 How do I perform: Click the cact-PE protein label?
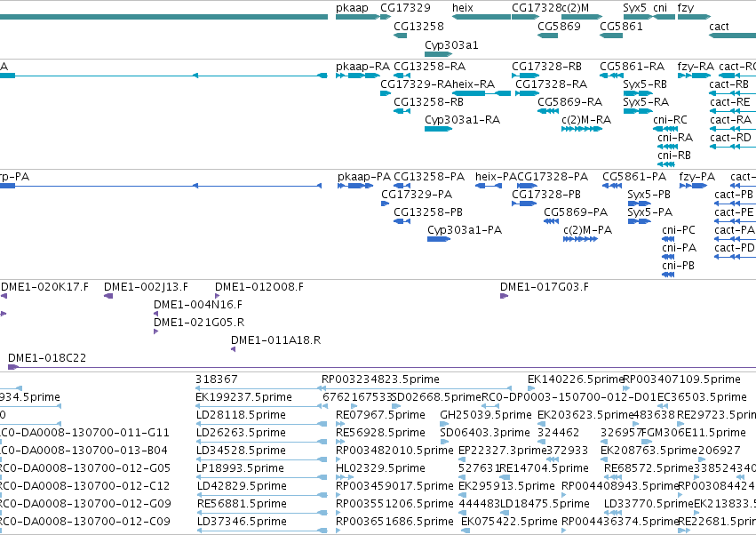point(734,212)
